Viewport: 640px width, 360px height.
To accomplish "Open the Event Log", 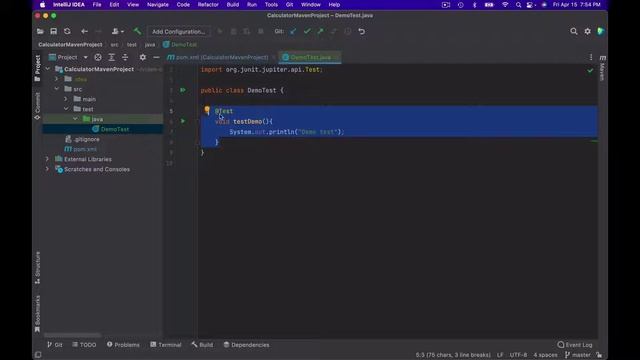I will point(575,345).
